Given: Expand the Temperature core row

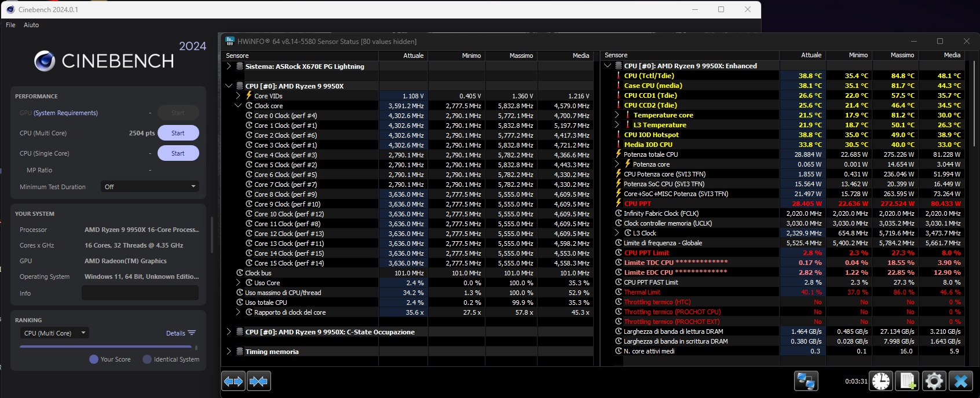Looking at the screenshot, I should tap(617, 115).
